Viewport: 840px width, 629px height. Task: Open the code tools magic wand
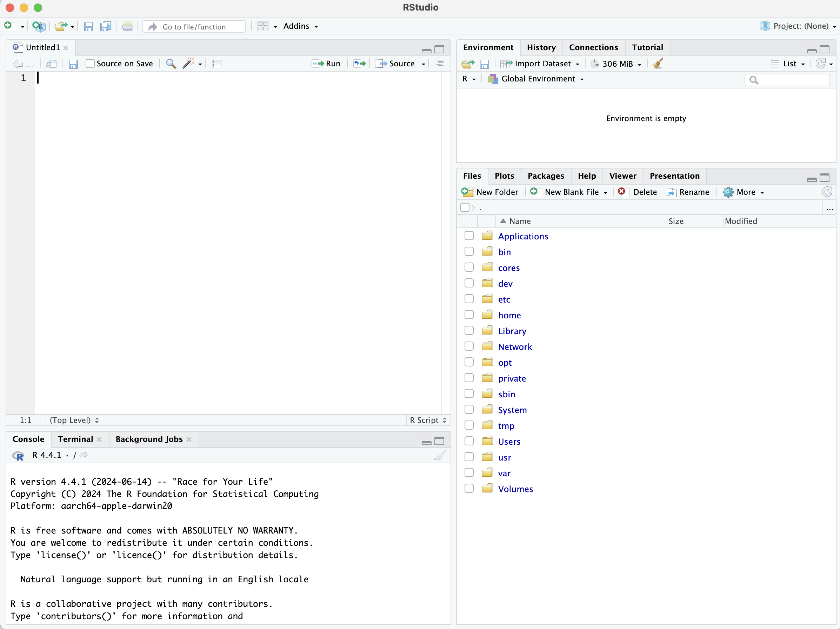point(188,64)
